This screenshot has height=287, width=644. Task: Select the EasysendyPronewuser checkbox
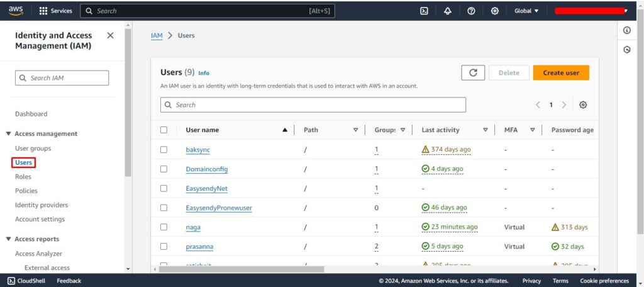(x=164, y=208)
